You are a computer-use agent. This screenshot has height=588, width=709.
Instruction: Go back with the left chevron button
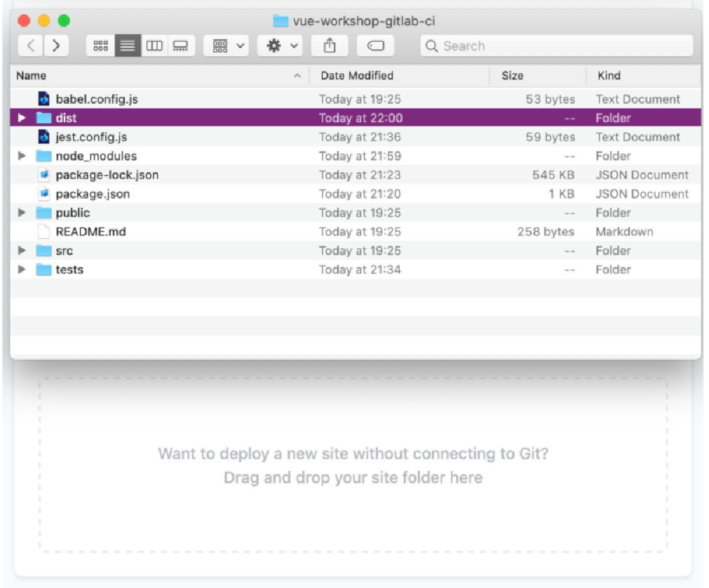(31, 46)
